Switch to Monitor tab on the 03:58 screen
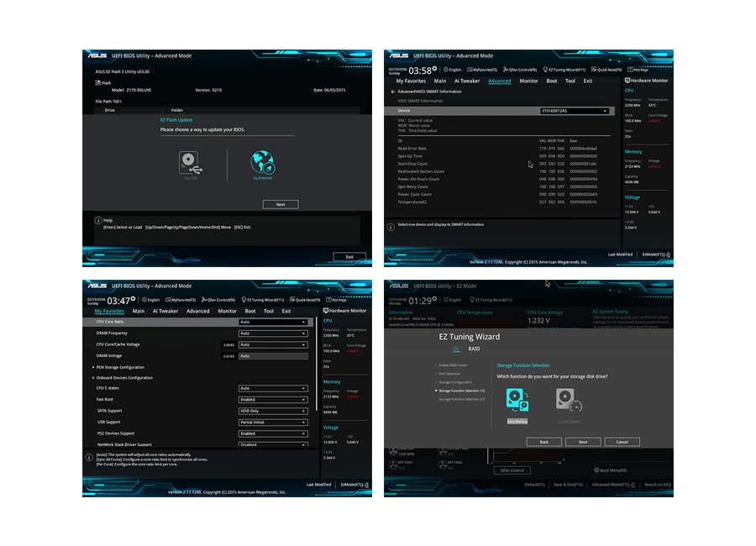756x546 pixels. (528, 81)
